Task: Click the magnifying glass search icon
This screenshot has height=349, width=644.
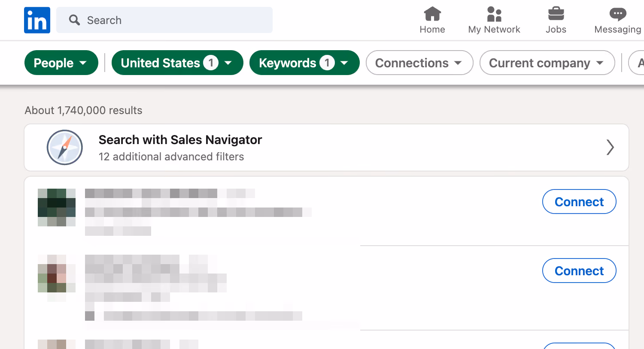Action: click(74, 20)
